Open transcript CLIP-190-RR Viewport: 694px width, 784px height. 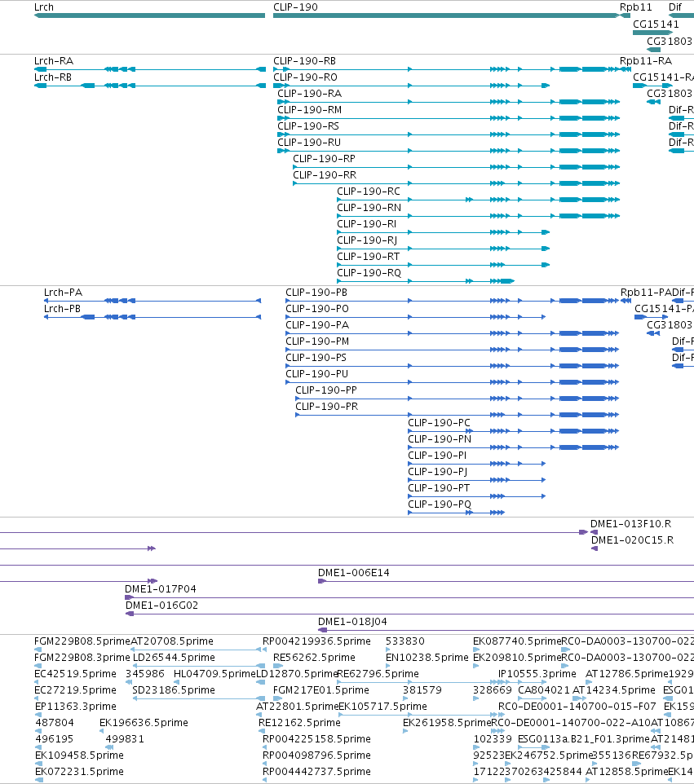point(325,175)
